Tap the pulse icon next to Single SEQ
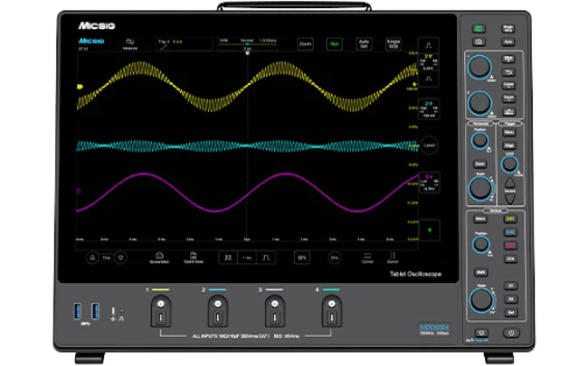Image resolution: width=588 pixels, height=366 pixels. 428,45
